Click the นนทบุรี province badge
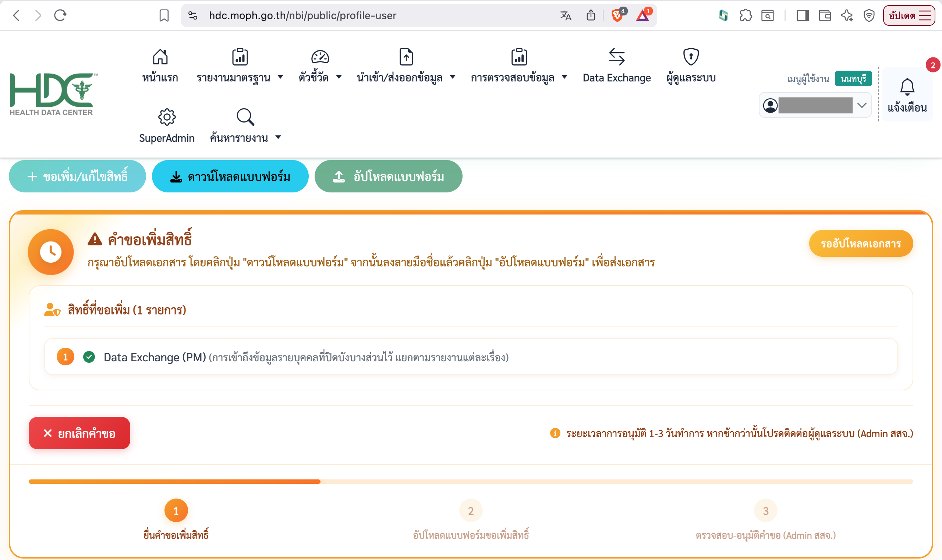Image resolution: width=942 pixels, height=560 pixels. (x=853, y=78)
